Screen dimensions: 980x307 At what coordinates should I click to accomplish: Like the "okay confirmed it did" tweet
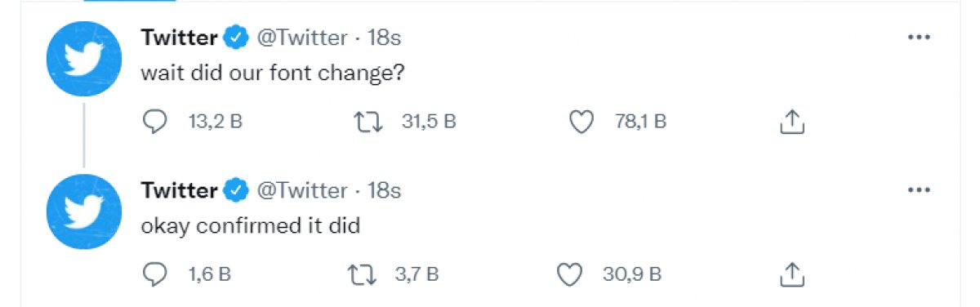click(569, 274)
